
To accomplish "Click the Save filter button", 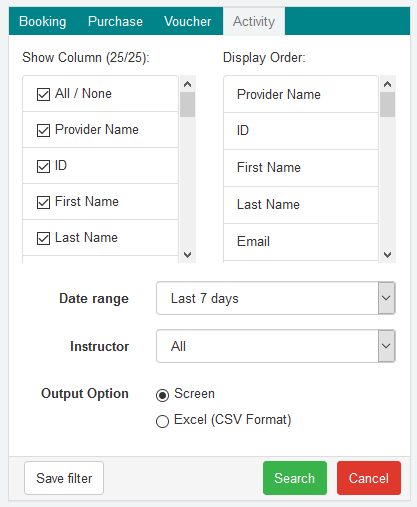I will pos(64,478).
